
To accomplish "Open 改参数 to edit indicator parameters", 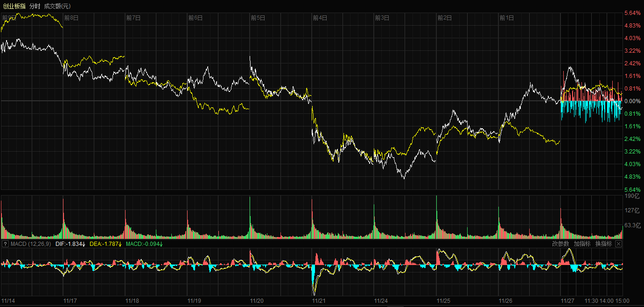I will [x=560, y=244].
